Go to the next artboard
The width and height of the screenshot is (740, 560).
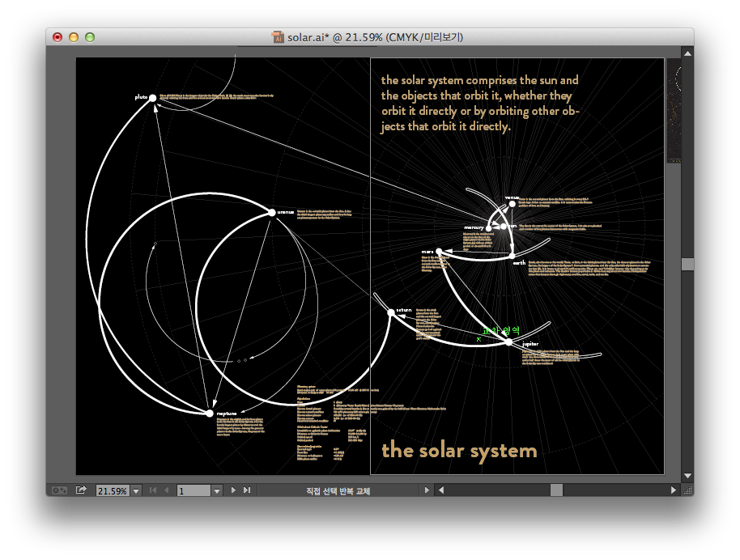pyautogui.click(x=233, y=490)
